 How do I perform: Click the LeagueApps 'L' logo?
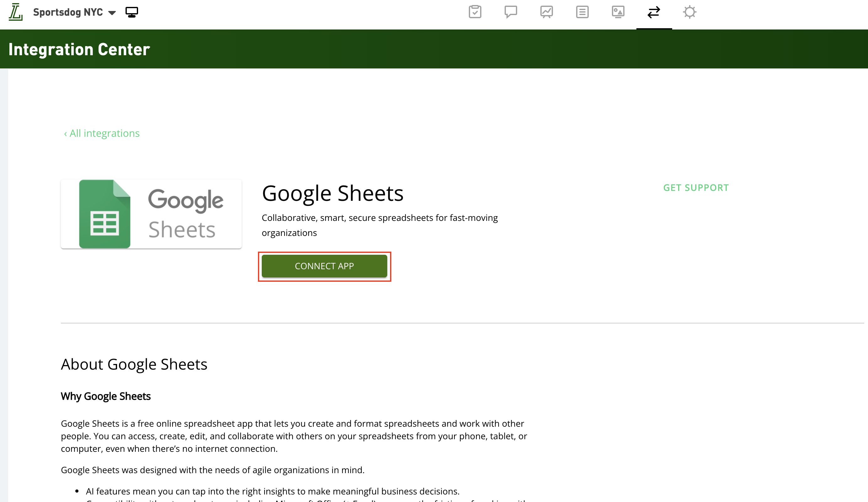(x=15, y=12)
